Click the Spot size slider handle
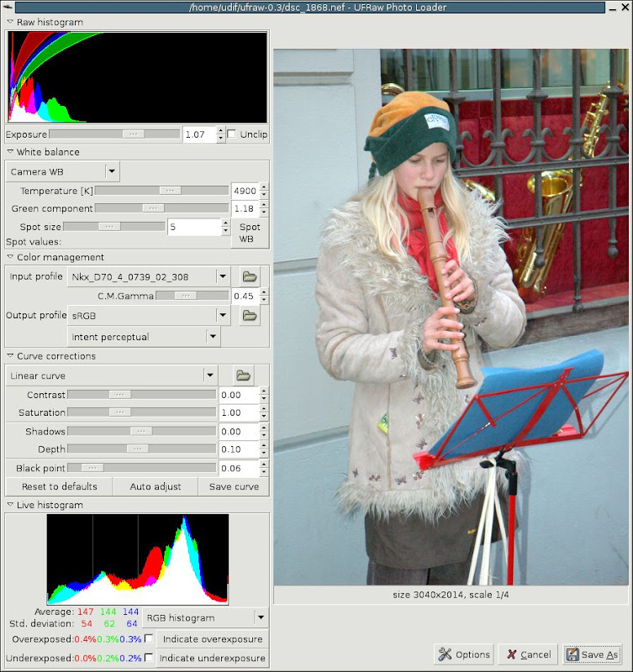633x672 pixels. [x=109, y=226]
